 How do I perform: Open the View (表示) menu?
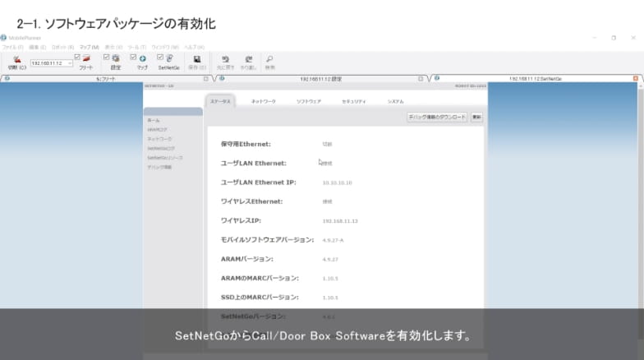[x=113, y=48]
